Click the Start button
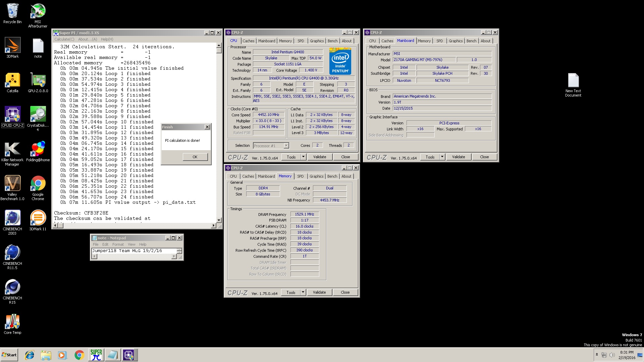The width and height of the screenshot is (644, 362). (x=9, y=355)
